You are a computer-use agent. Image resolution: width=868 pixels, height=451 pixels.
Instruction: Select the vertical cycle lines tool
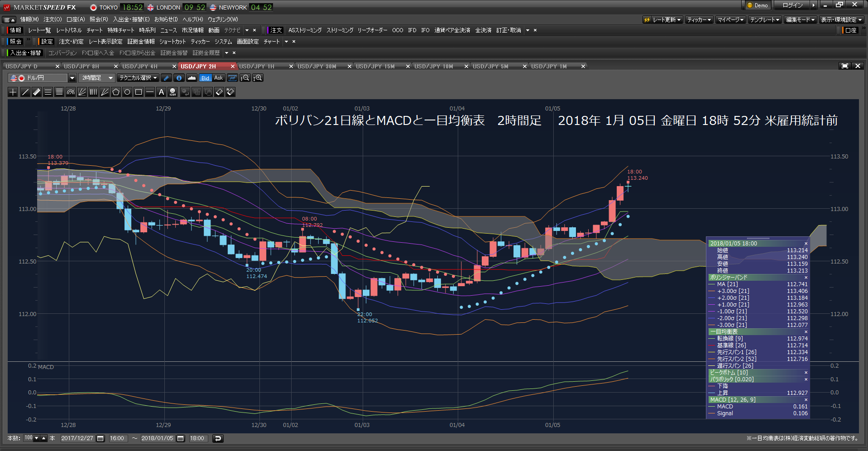coord(93,92)
